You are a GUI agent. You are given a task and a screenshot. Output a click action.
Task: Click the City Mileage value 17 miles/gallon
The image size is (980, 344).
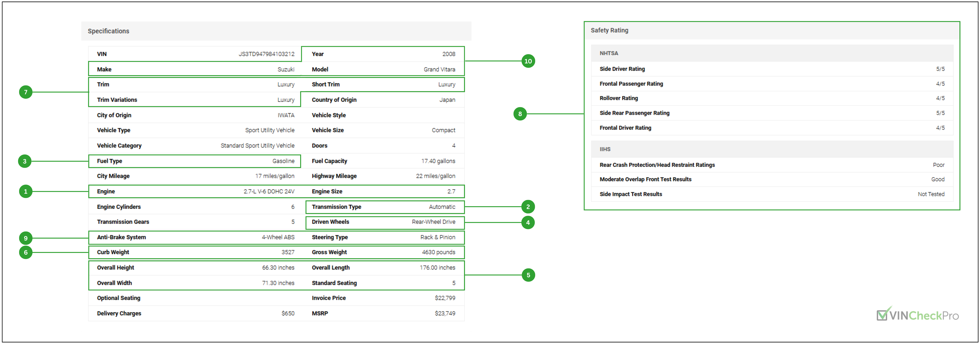[275, 176]
